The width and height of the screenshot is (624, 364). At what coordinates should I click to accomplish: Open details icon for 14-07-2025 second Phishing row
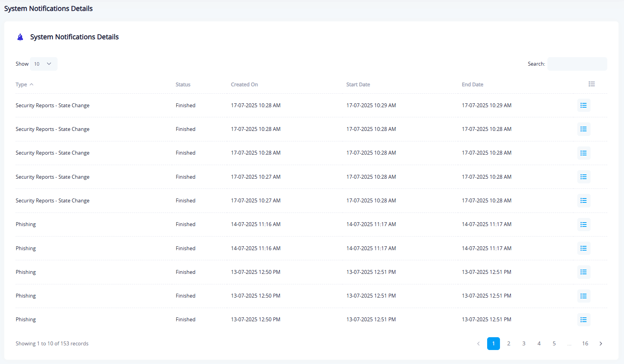[x=584, y=248]
